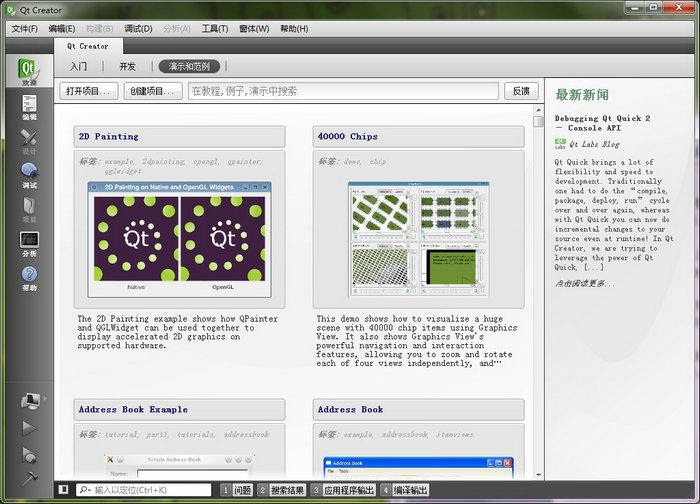Click the 反馈 feedback button

coord(521,91)
